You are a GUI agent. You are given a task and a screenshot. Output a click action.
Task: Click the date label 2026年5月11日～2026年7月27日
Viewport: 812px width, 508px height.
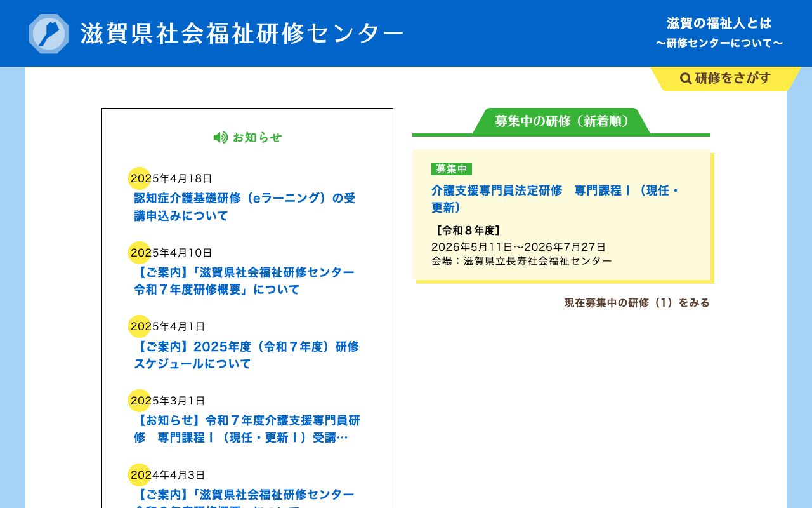pos(518,247)
